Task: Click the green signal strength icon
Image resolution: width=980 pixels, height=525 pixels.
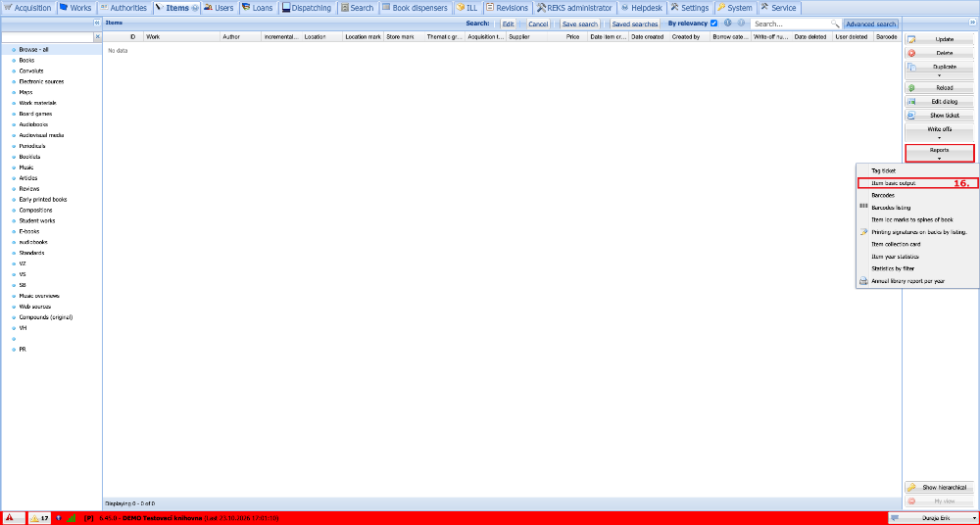Action: [x=72, y=518]
